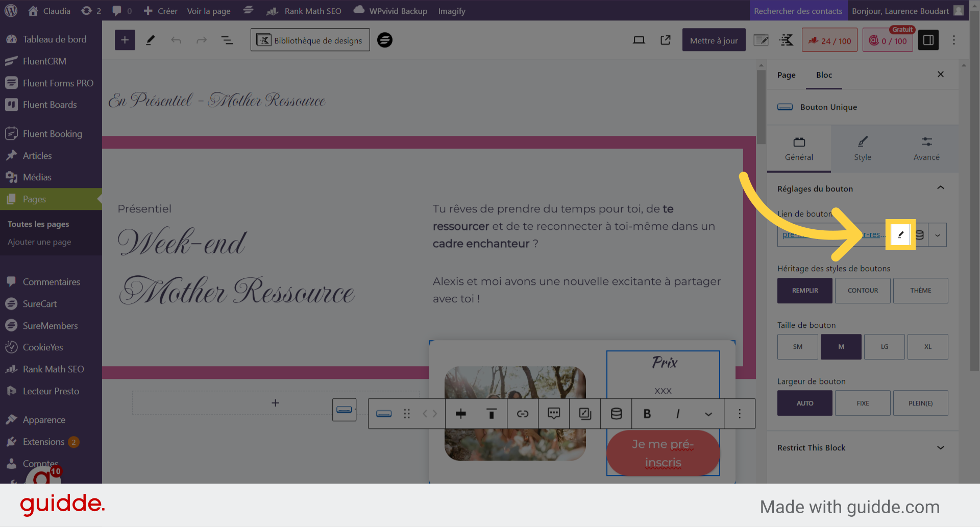Open page preview in new tab icon
This screenshot has width=980, height=527.
tap(666, 40)
